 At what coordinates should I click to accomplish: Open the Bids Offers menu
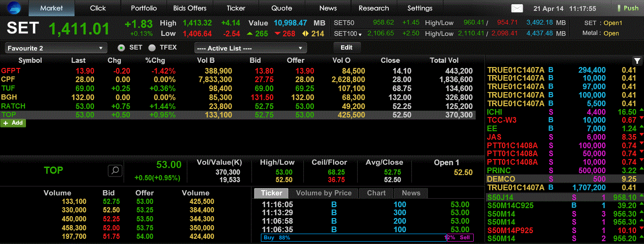click(190, 8)
